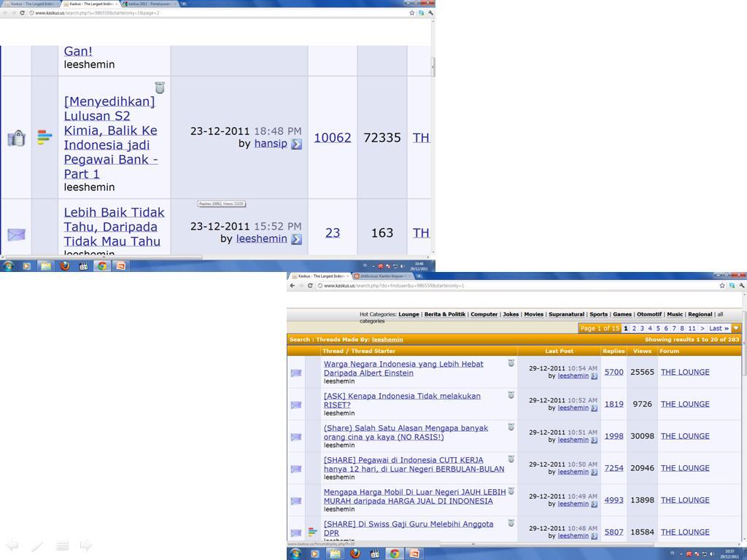Switch to Kaskus 2011 tab in upper browser
Screen dimensions: 747x560
[x=148, y=4]
